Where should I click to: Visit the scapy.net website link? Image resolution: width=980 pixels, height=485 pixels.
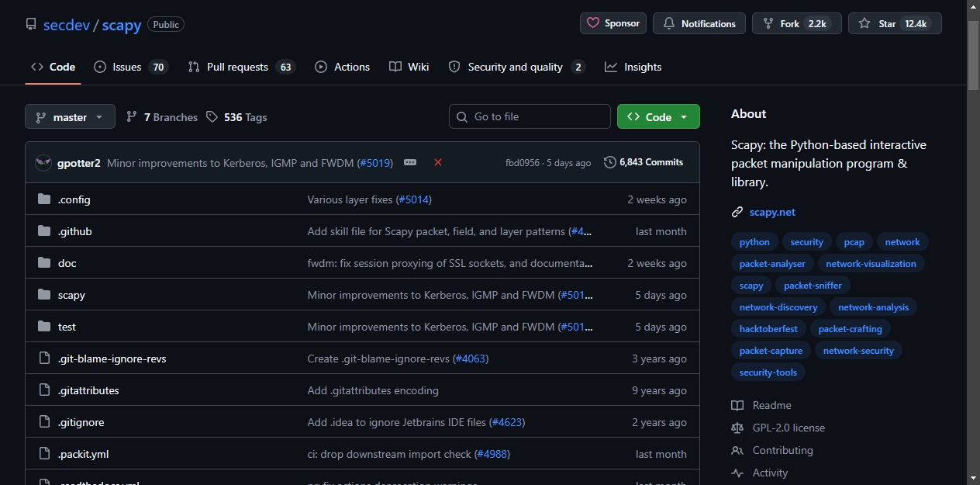point(772,212)
